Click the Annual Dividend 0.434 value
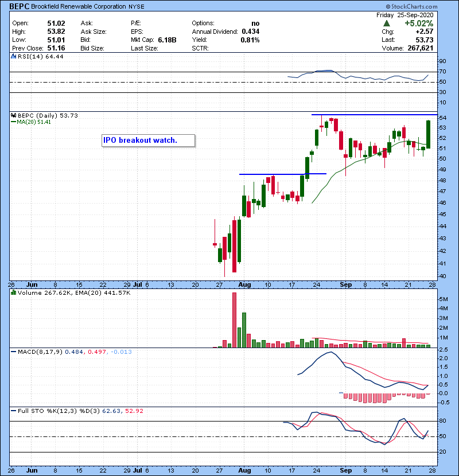This screenshot has width=459, height=476. [x=250, y=32]
